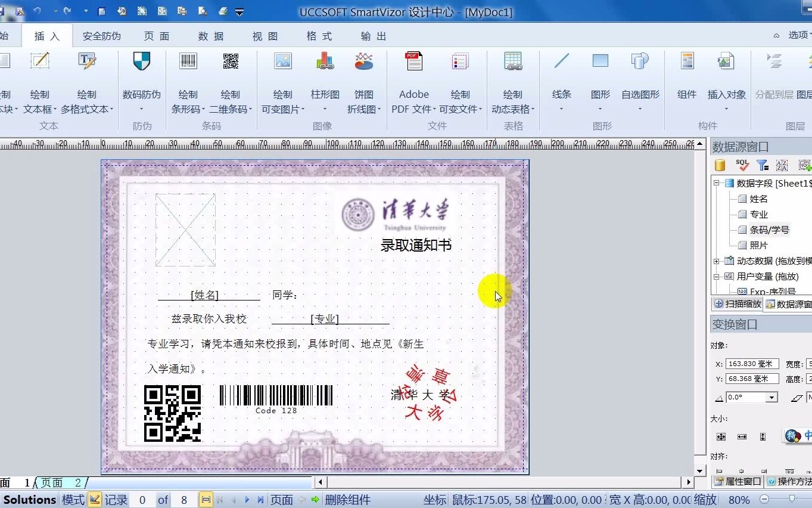The image size is (812, 508).
Task: Switch to the 输出 ribbon tab
Action: click(x=374, y=36)
